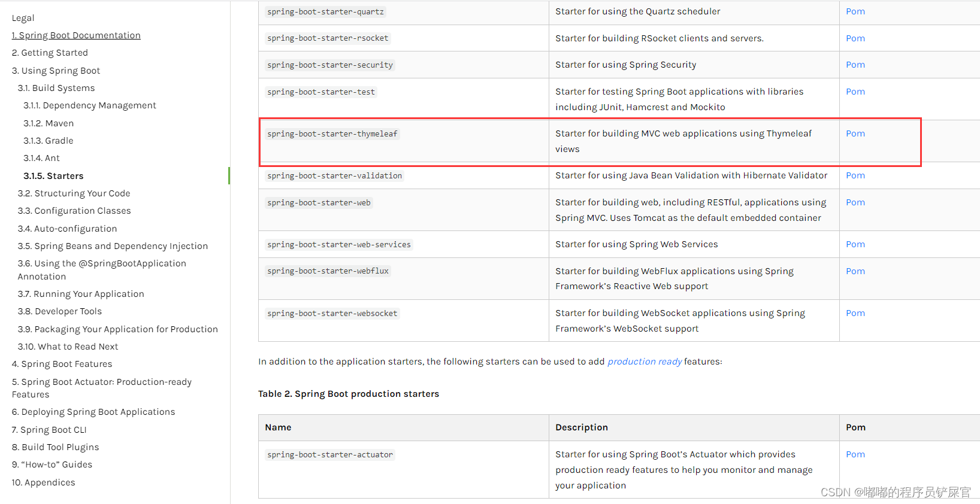Image resolution: width=980 pixels, height=504 pixels.
Task: Navigate to 3.1.2. Maven
Action: pos(49,123)
